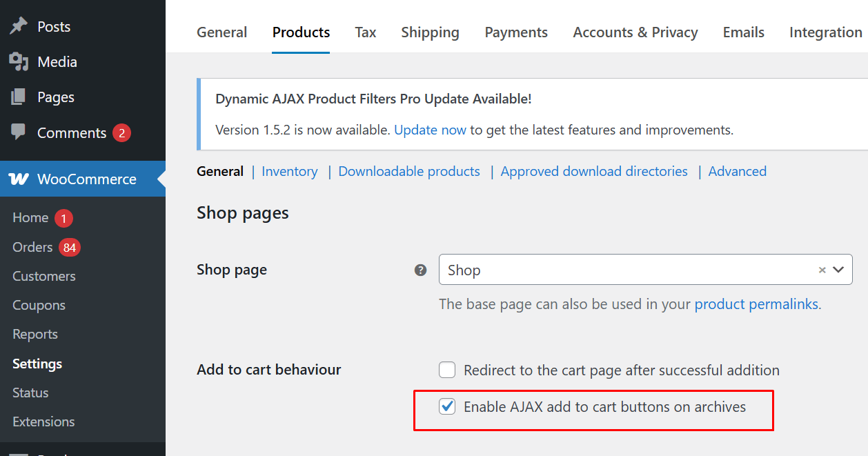Click the Shop page dropdown arrow

pos(838,270)
